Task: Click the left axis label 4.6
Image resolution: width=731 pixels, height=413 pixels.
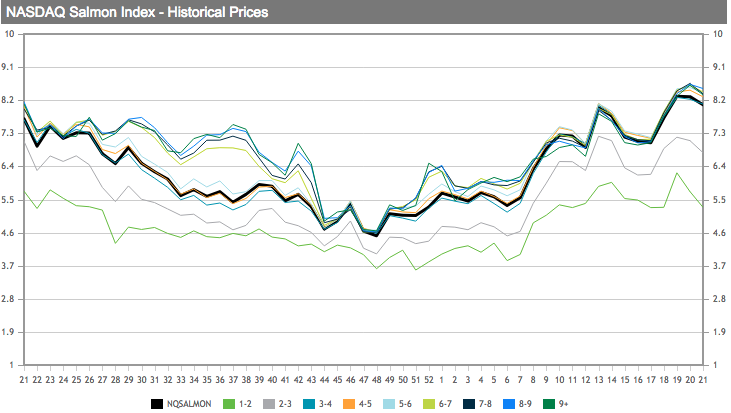Action: 8,233
